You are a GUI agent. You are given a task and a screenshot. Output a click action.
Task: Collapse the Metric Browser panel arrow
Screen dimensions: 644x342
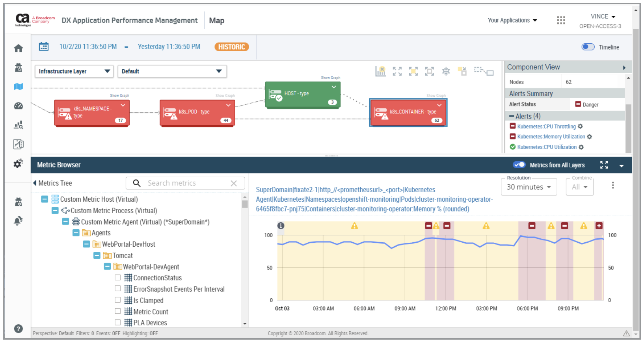pyautogui.click(x=622, y=166)
